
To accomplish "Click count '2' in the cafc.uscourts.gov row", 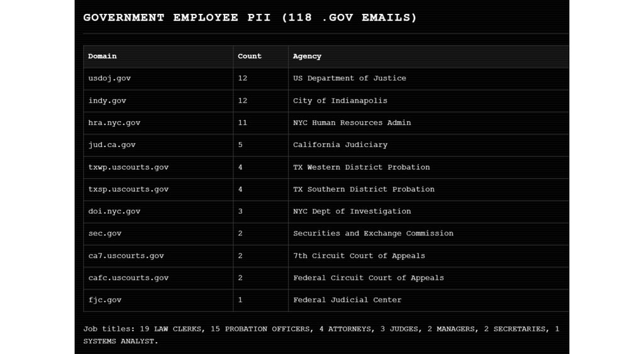I will point(260,278).
